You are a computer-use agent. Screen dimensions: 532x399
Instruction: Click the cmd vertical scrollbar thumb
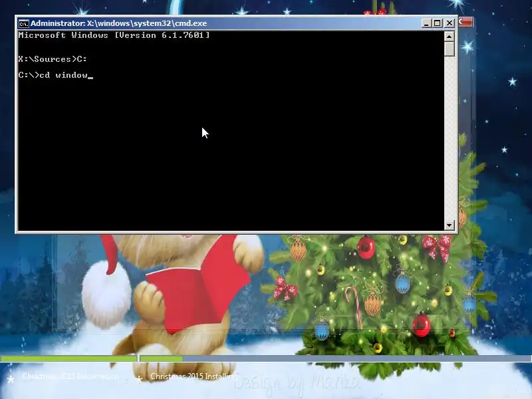(450, 49)
